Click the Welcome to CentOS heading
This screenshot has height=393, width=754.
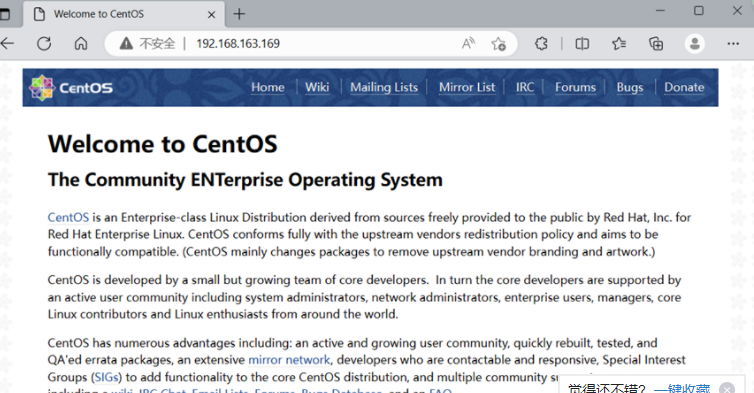pos(163,144)
